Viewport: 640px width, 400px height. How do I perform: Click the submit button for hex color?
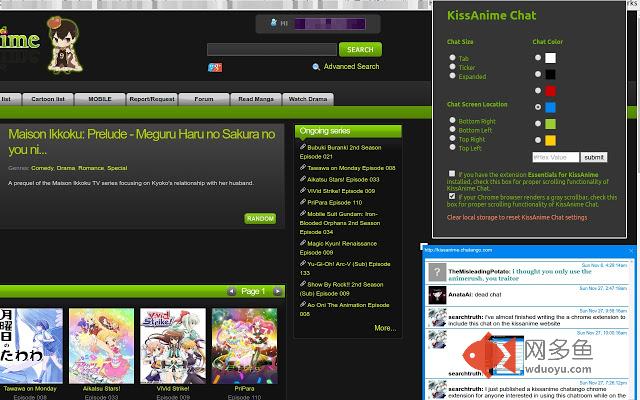click(594, 157)
